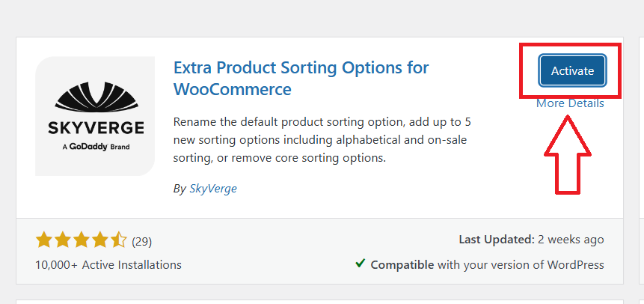Click the Compatible with your version text
Screen dimensions: 644x304
point(487,264)
